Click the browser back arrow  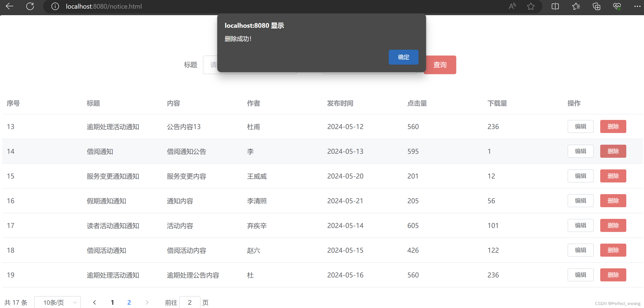tap(10, 6)
